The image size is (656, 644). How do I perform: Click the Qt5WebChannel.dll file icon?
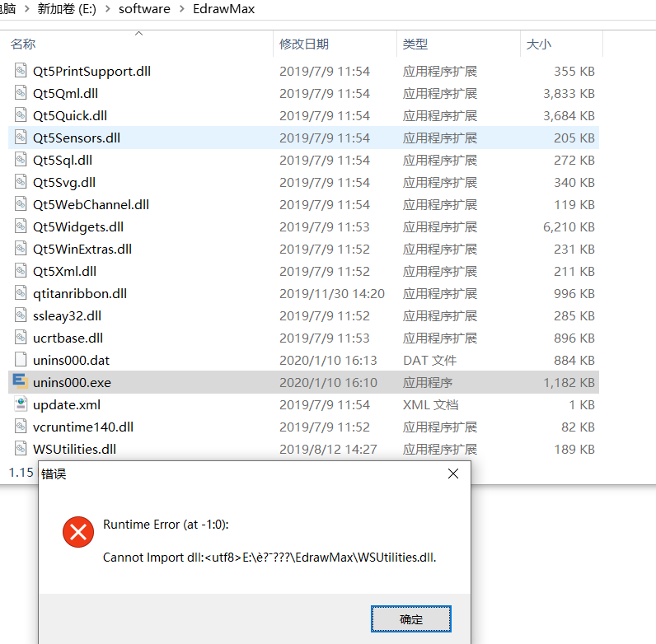21,203
